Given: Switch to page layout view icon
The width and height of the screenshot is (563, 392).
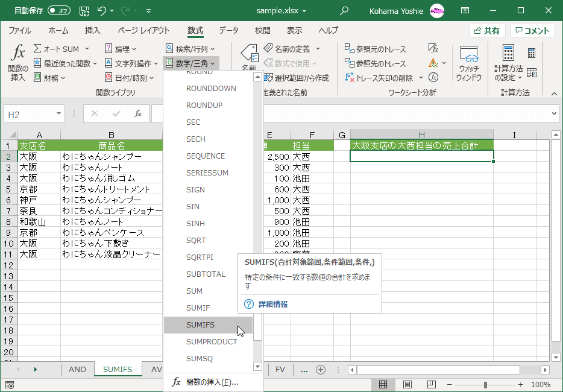Looking at the screenshot, I should (x=407, y=385).
